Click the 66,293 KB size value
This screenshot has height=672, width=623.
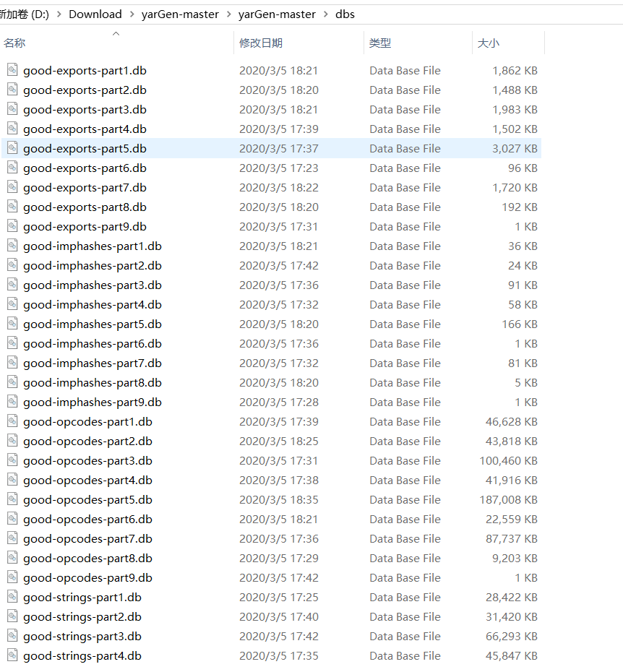[x=512, y=636]
